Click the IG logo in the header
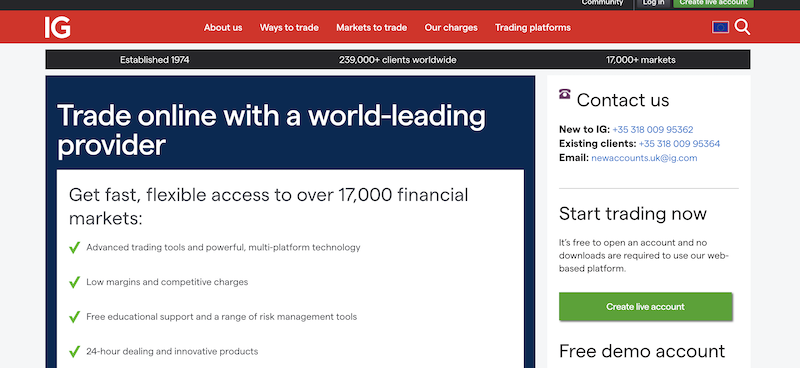The width and height of the screenshot is (800, 368). tap(57, 27)
